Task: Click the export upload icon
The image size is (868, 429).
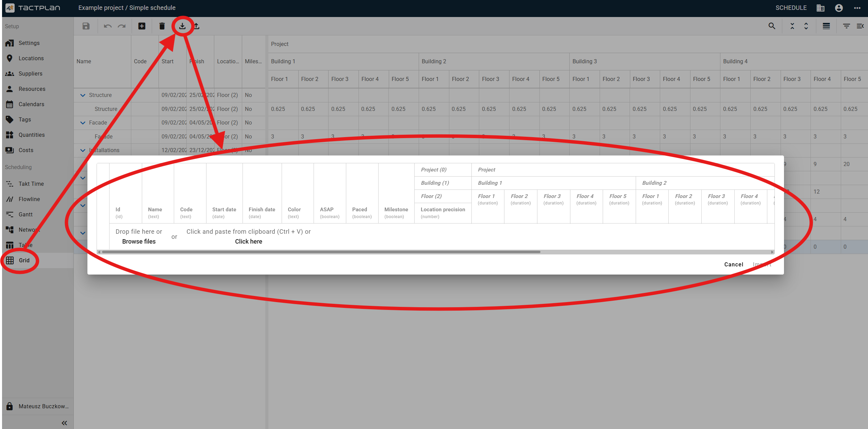Action: pyautogui.click(x=197, y=26)
